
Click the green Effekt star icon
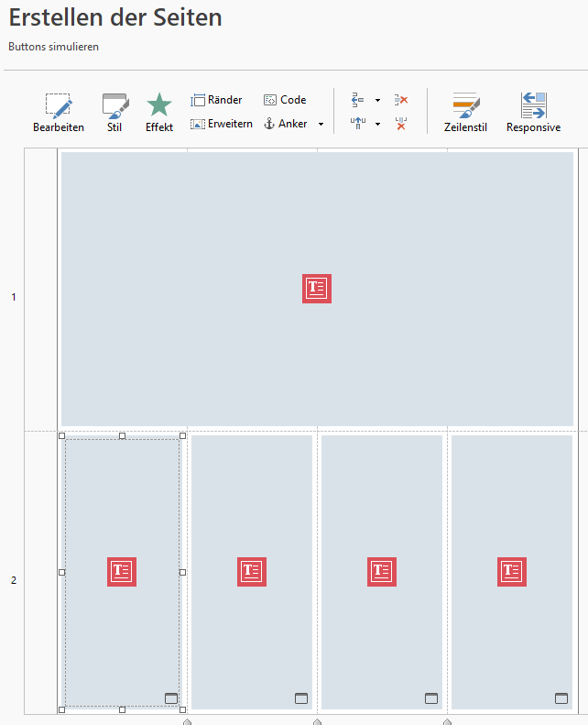tap(159, 105)
